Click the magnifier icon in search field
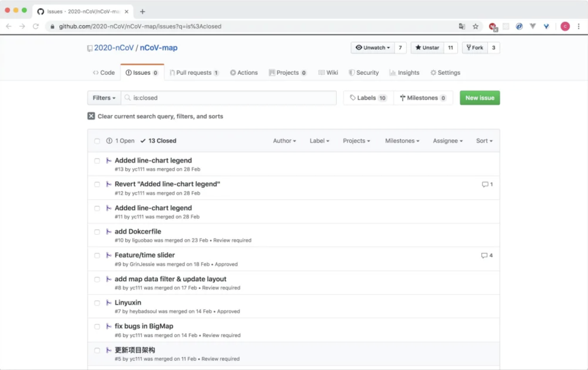Viewport: 588px width, 370px height. tap(127, 98)
